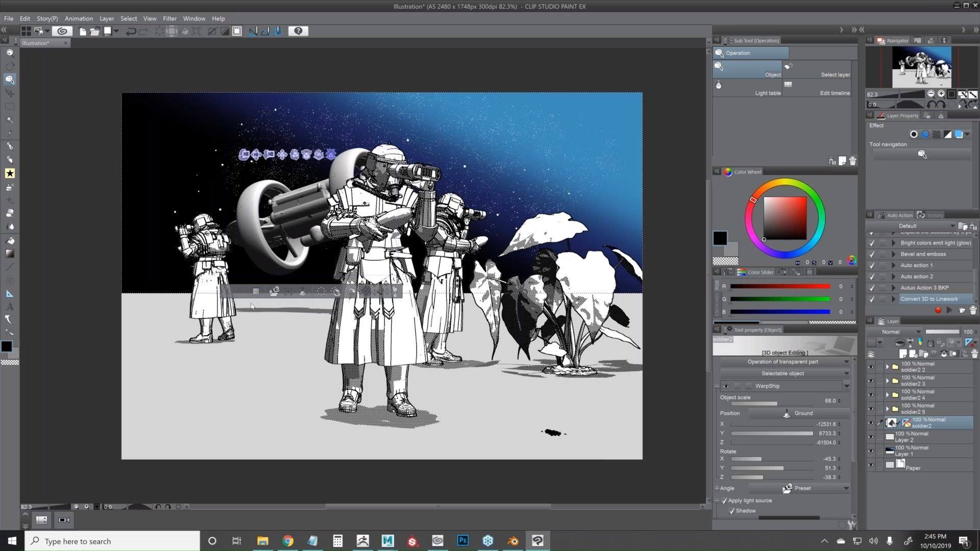The width and height of the screenshot is (980, 551).
Task: Play the selected auto action
Action: point(949,310)
